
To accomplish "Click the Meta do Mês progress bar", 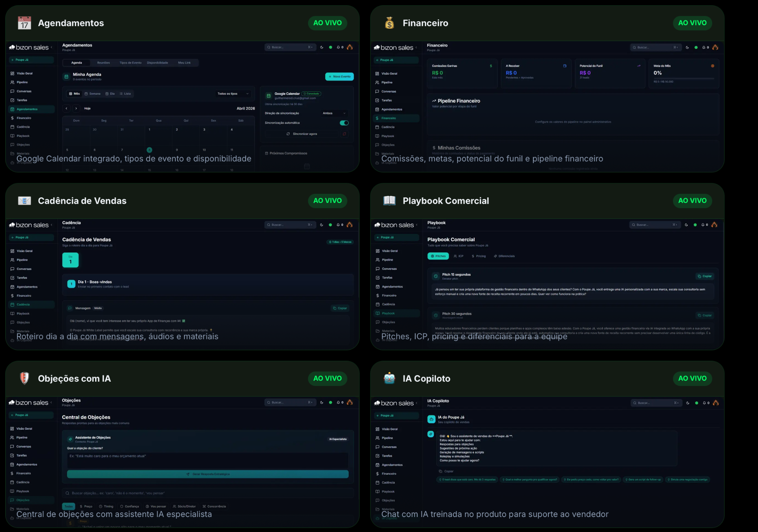I will pos(684,79).
